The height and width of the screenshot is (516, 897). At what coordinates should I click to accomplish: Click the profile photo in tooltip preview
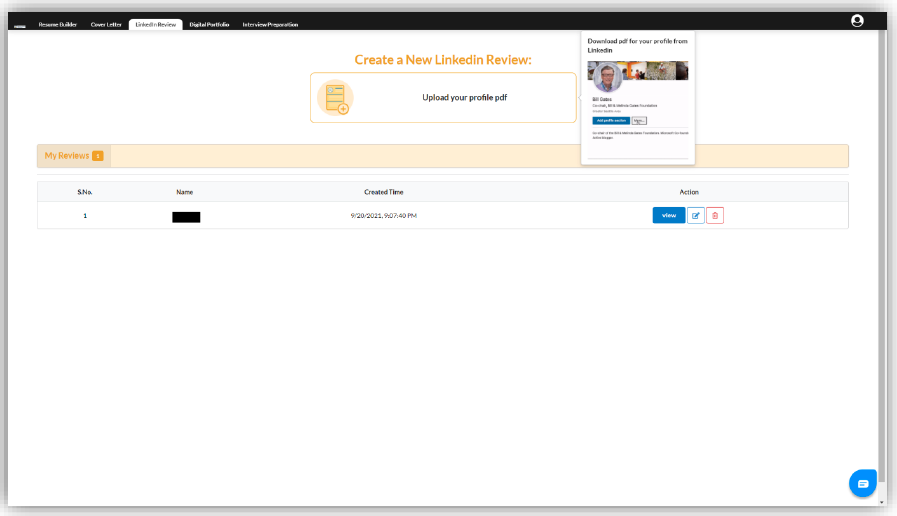[x=605, y=78]
